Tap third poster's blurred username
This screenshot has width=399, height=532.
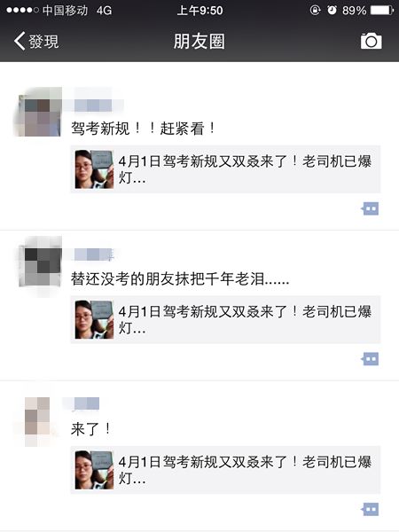[86, 403]
